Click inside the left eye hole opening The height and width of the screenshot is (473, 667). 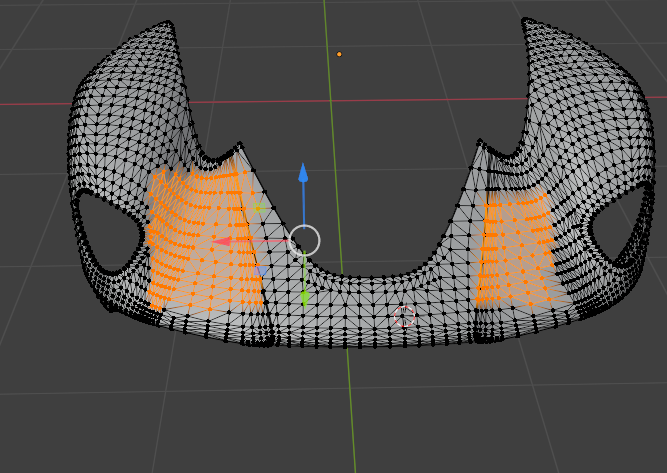coord(105,231)
